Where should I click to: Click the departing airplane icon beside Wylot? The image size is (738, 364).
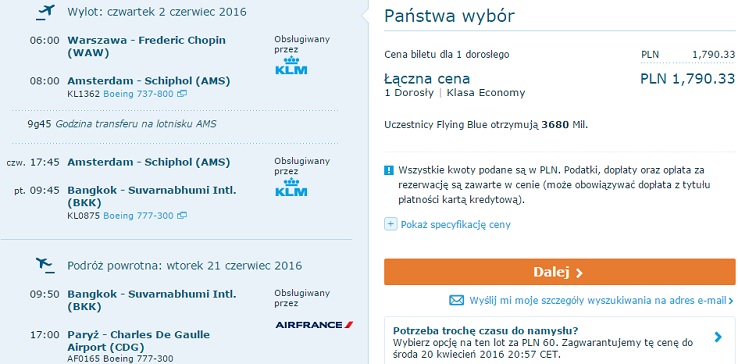pyautogui.click(x=46, y=12)
